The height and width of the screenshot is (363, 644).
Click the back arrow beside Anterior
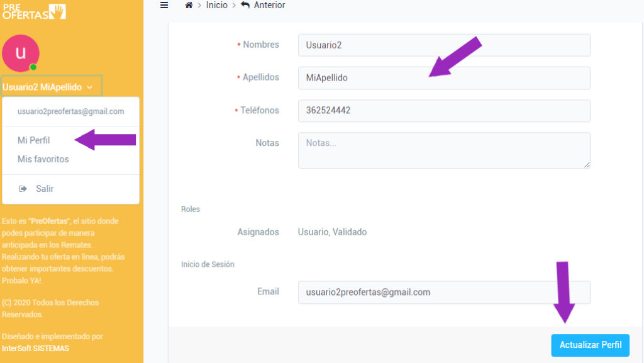tap(245, 5)
